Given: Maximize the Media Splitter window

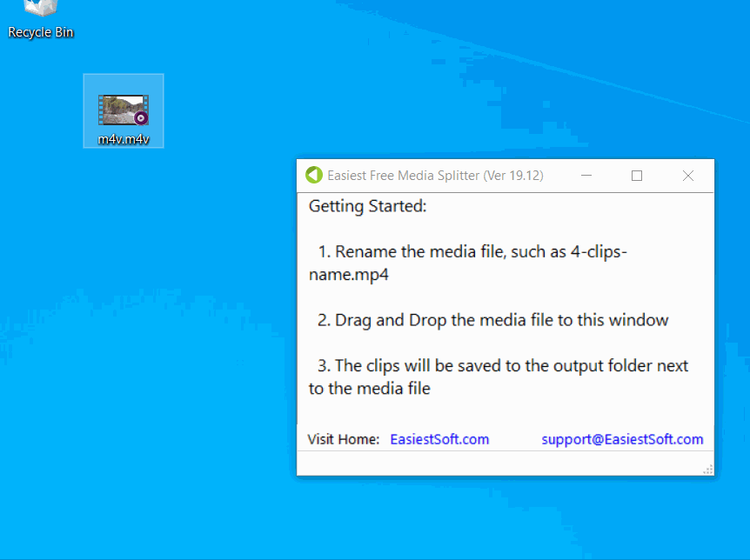Looking at the screenshot, I should (x=637, y=176).
